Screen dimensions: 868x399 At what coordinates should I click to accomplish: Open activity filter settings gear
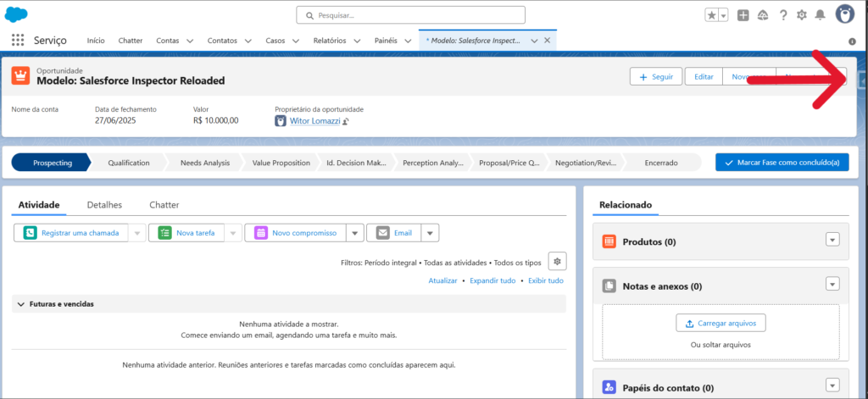coord(558,261)
